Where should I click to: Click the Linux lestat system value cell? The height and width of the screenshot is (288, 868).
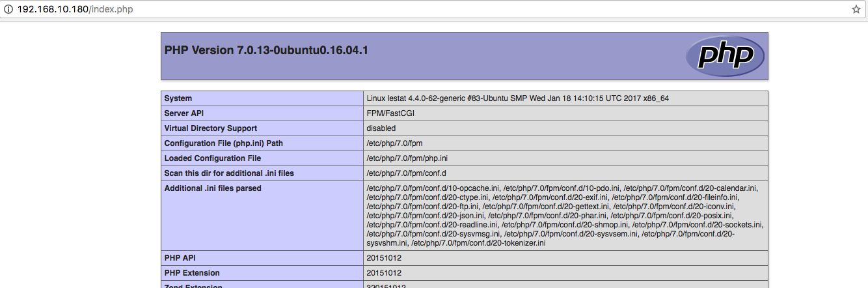click(565, 98)
